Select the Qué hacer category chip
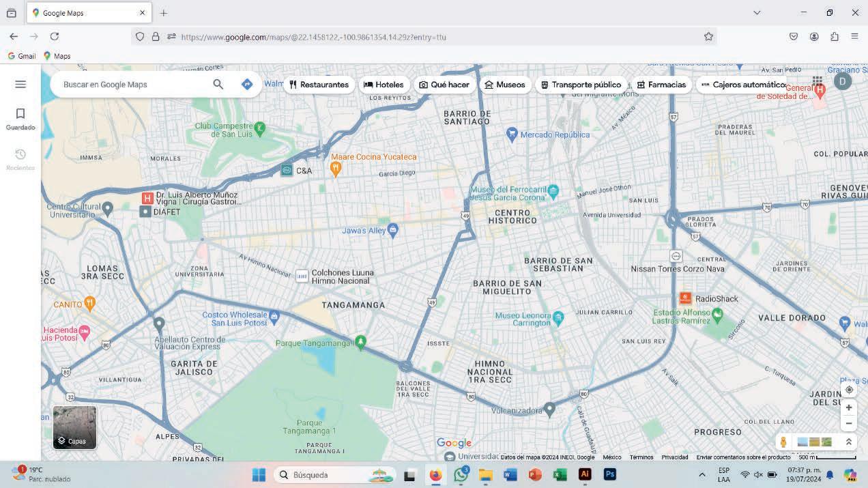This screenshot has height=488, width=868. point(444,85)
